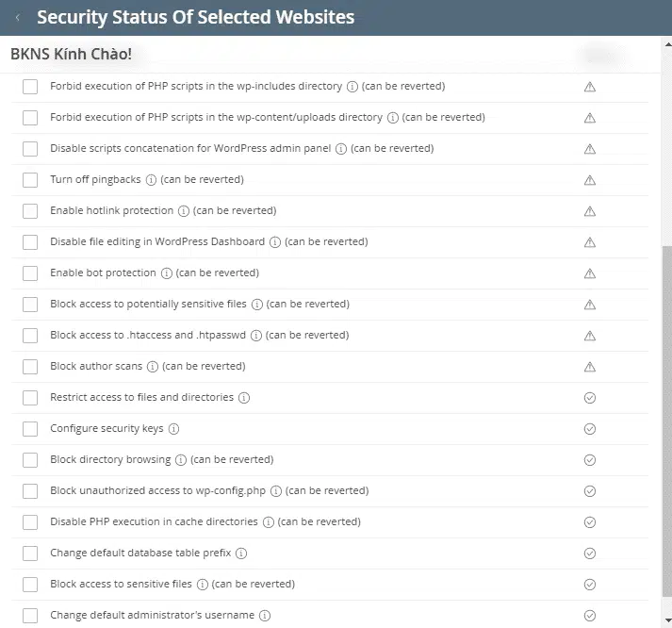Click info icon for Disable file editing
The height and width of the screenshot is (628, 672).
click(275, 242)
